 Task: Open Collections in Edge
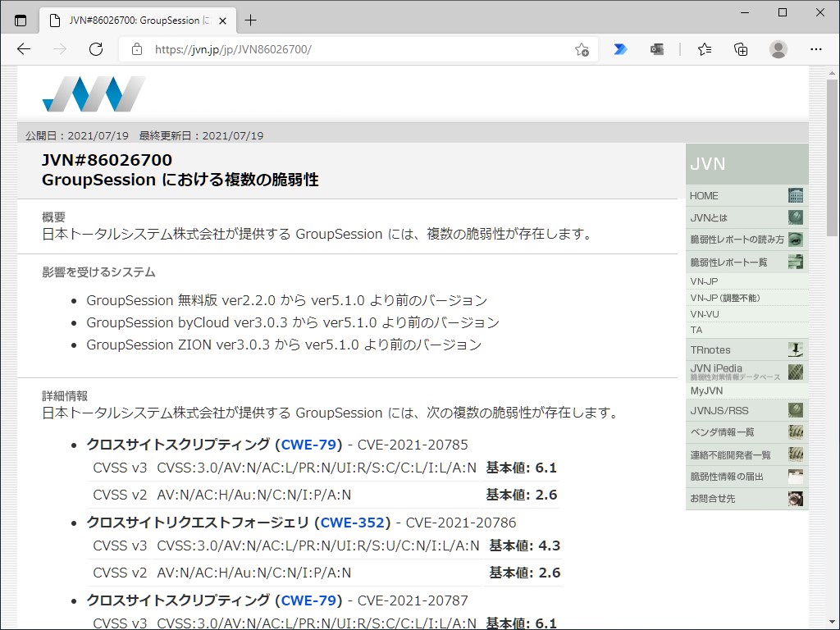[x=741, y=49]
